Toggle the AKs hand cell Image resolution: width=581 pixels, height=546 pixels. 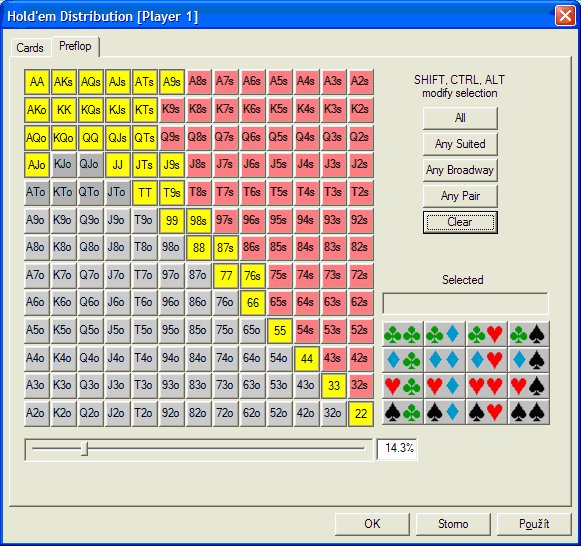(x=64, y=81)
